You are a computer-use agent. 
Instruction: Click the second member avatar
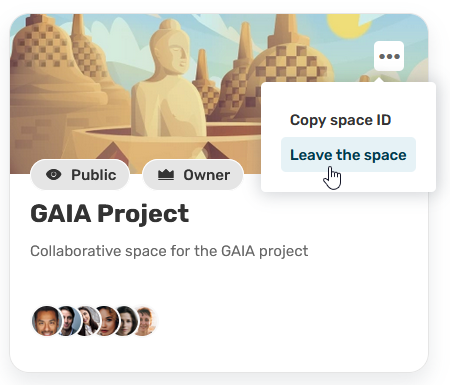(x=70, y=321)
